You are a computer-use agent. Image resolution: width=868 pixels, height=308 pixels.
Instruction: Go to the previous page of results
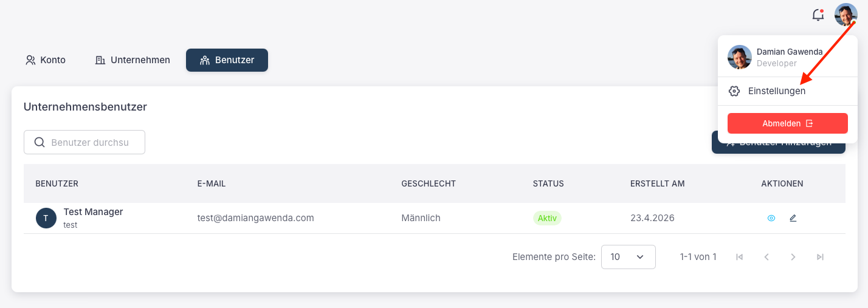[766, 257]
